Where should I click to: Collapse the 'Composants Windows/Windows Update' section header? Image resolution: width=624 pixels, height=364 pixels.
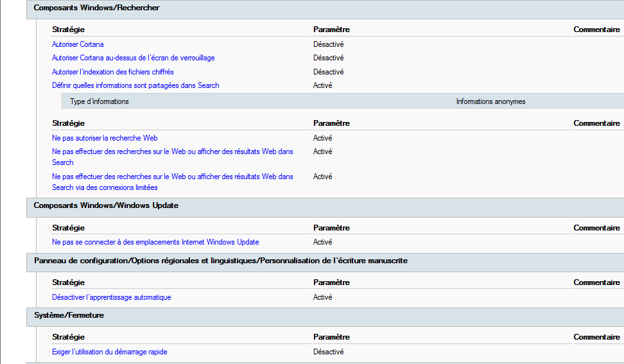pos(106,205)
